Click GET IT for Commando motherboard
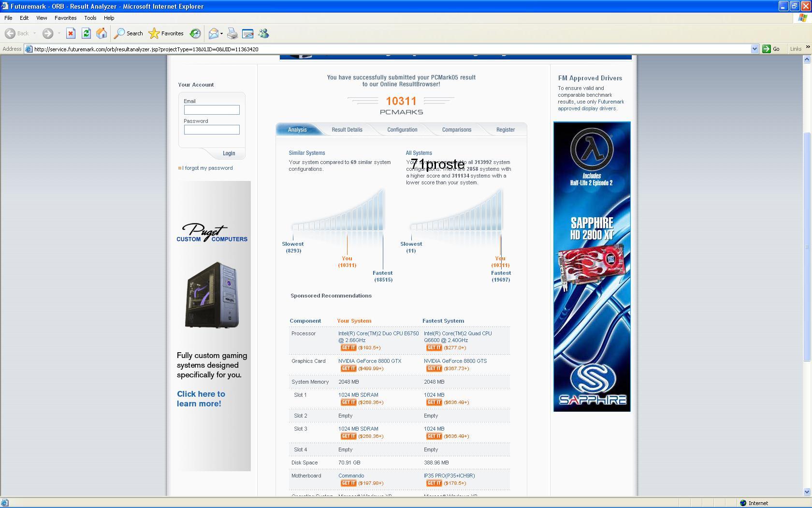812x508 pixels. click(348, 483)
